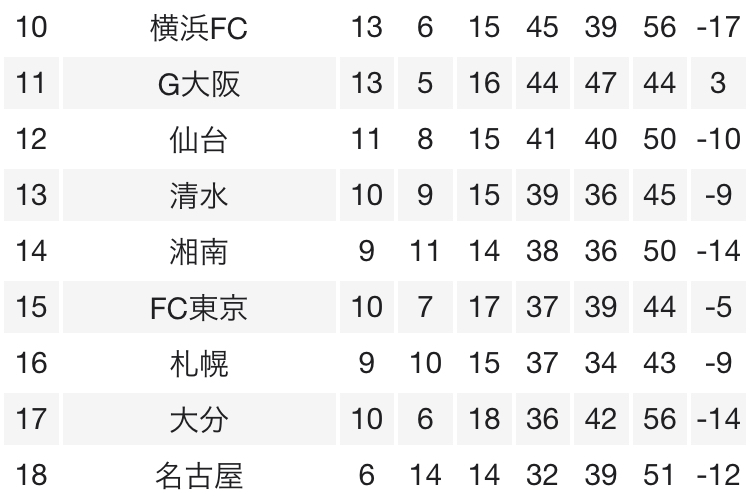
Task: Click the 札幌 team name
Action: point(199,363)
